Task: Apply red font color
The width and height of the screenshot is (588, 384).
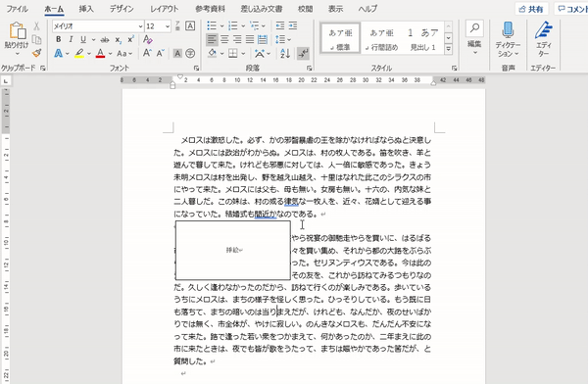Action: pos(100,53)
